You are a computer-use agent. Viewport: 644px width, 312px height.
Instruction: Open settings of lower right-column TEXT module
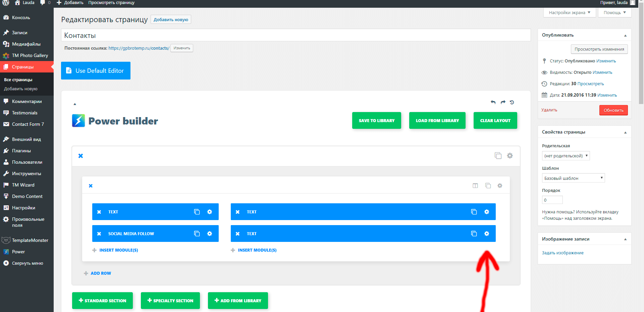487,233
